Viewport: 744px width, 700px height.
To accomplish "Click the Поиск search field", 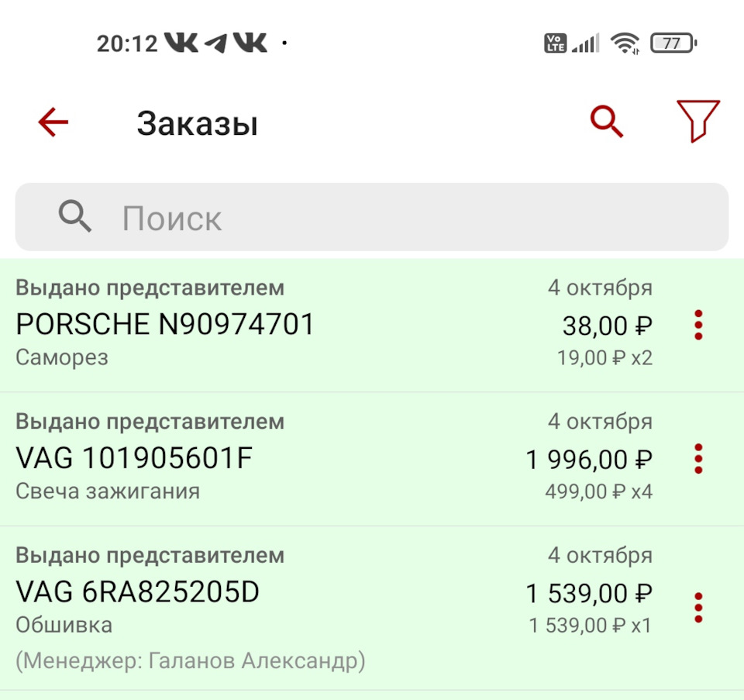I will (403, 218).
